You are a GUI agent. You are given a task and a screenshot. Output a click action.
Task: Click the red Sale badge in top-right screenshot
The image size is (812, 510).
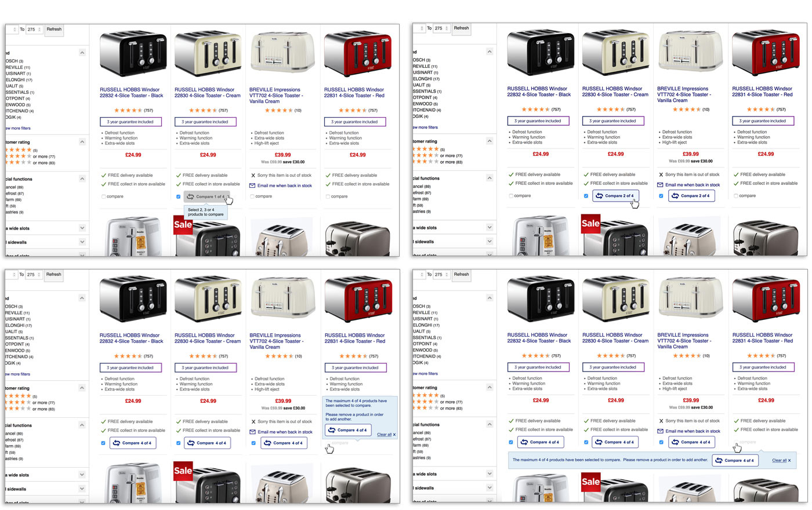point(590,224)
